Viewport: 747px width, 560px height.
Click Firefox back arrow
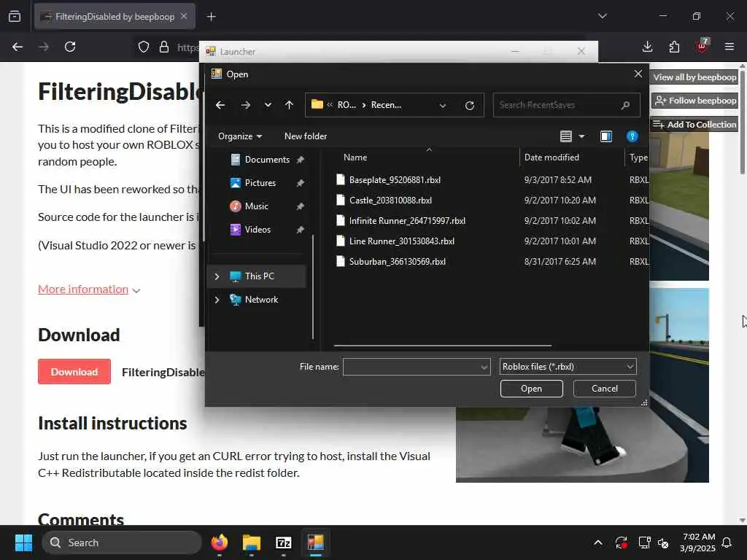pos(18,47)
